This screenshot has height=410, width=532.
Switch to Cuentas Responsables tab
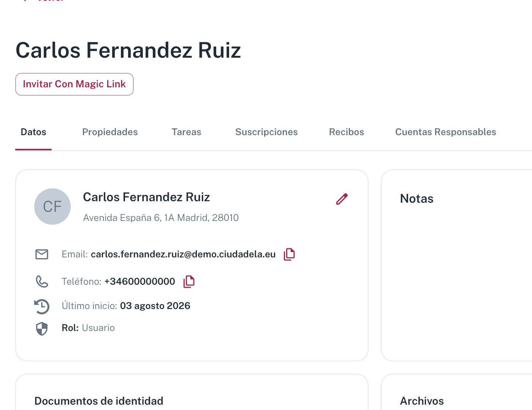[446, 132]
